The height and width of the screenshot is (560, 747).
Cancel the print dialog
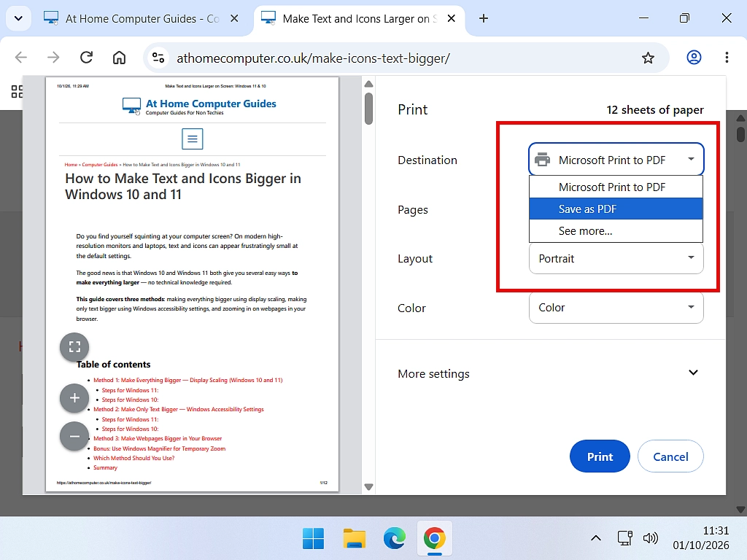click(x=670, y=456)
